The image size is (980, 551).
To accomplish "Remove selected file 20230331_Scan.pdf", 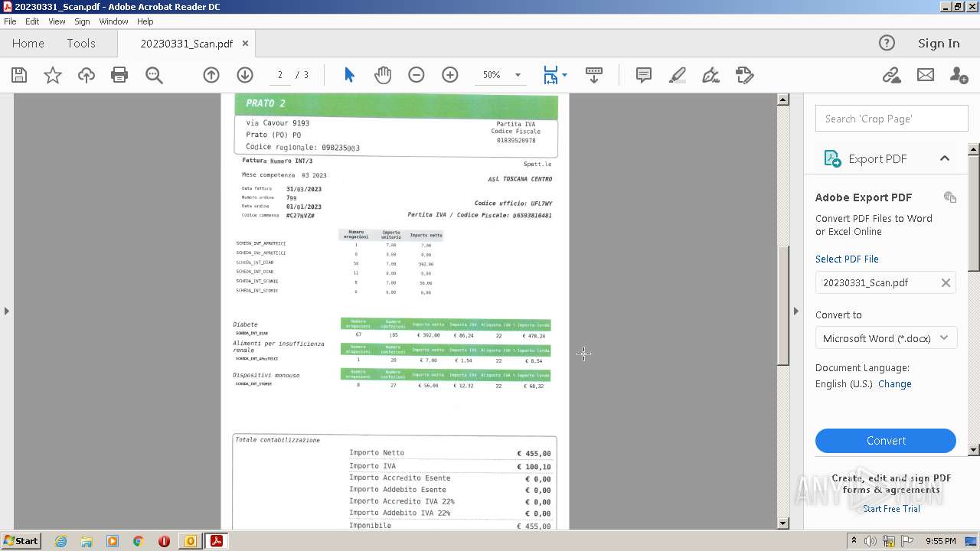I will [946, 283].
